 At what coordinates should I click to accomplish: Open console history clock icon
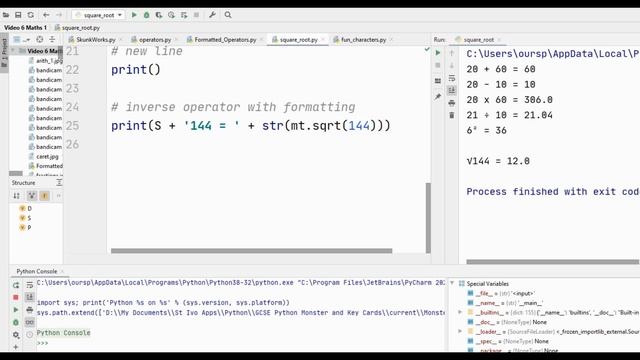pyautogui.click(x=29, y=335)
